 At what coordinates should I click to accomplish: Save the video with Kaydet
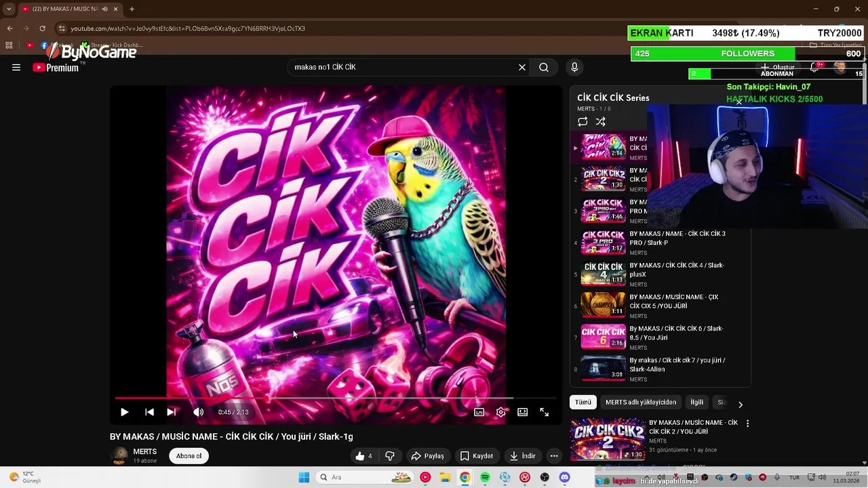click(477, 456)
